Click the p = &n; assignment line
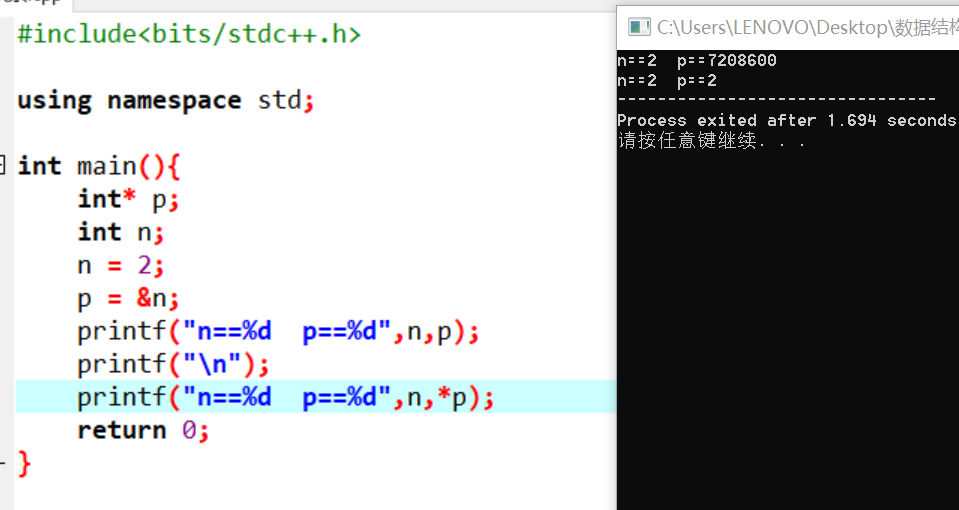 (128, 298)
